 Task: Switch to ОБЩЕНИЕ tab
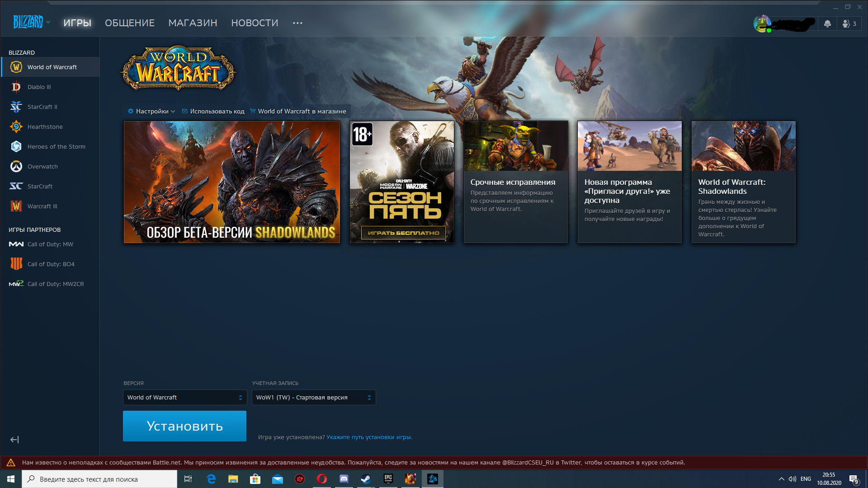click(130, 23)
